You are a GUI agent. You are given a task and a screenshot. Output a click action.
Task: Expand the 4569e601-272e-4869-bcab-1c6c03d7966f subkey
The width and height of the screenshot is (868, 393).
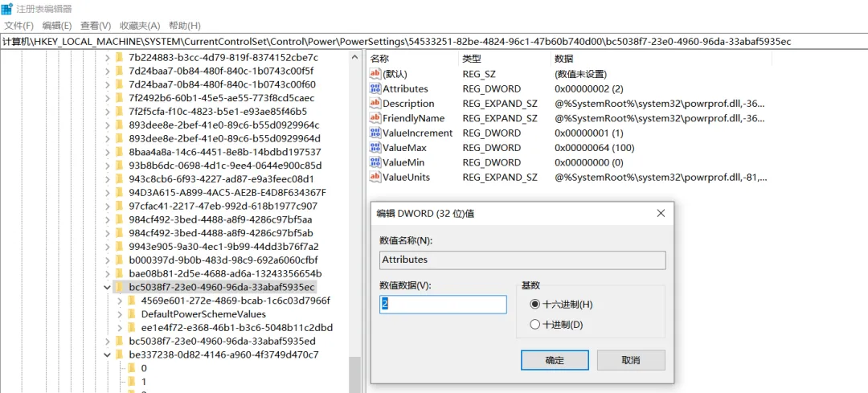[120, 301]
